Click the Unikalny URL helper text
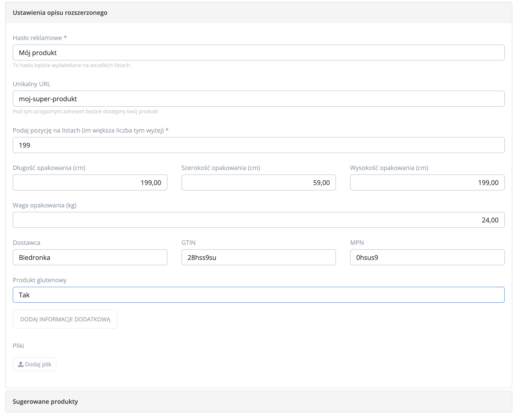 point(85,112)
